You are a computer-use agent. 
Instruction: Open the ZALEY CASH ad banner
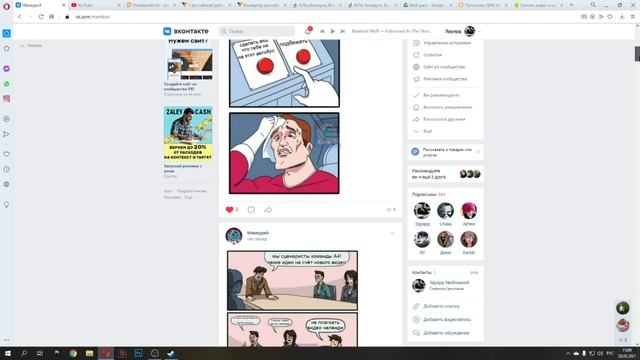pyautogui.click(x=188, y=133)
